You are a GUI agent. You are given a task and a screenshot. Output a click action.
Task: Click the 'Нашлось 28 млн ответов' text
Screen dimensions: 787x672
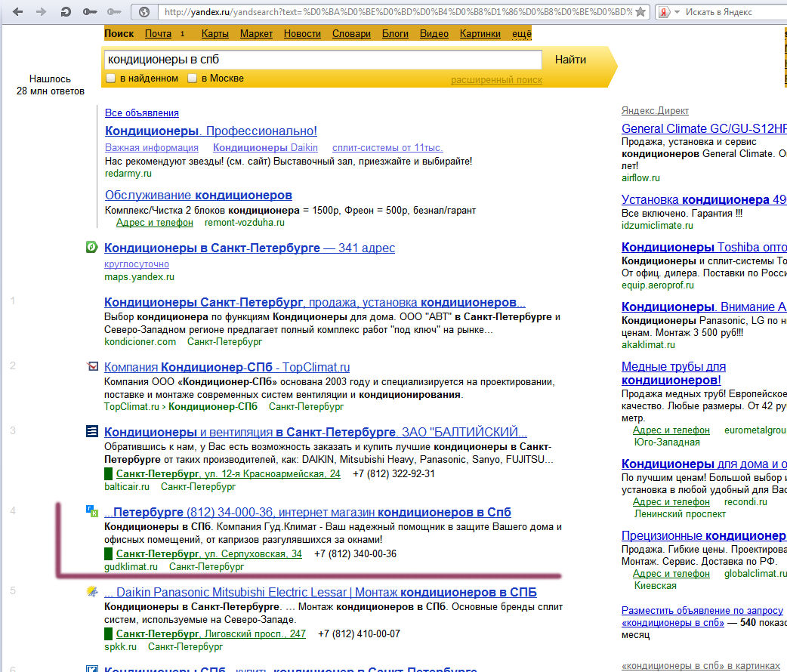pyautogui.click(x=50, y=85)
